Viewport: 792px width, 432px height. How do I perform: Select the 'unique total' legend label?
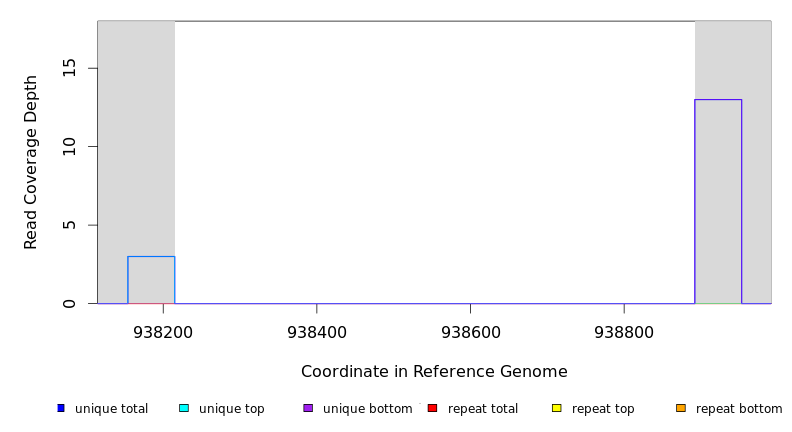pos(111,409)
